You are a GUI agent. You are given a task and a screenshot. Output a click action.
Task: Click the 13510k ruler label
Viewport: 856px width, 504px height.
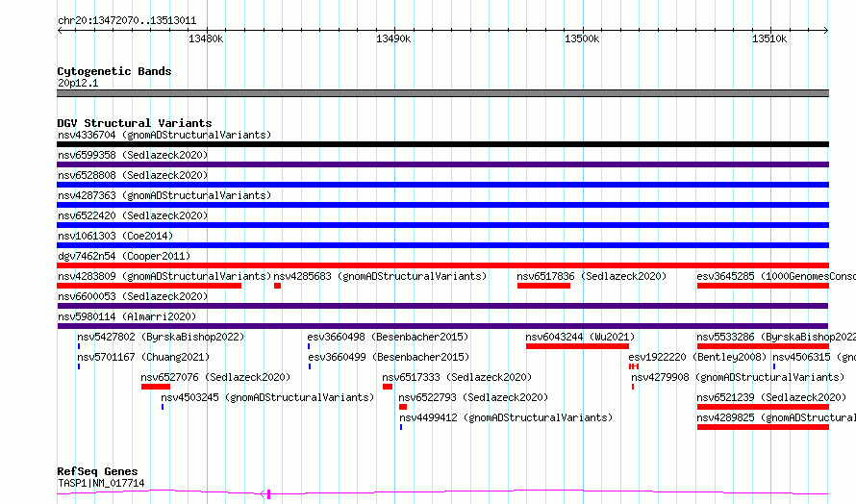tap(769, 38)
